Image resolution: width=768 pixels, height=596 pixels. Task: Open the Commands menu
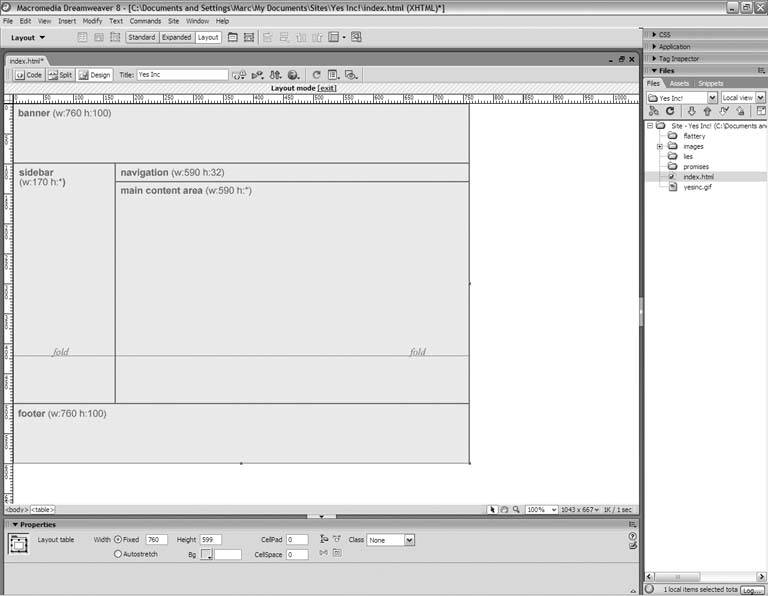coord(145,21)
